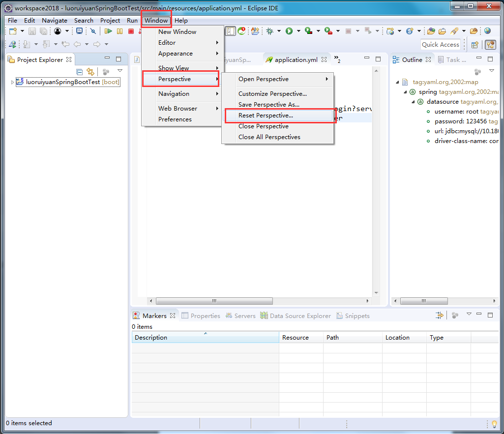Expand luoruiyuanSpringBootTest project node
Viewport: 504px width, 434px height.
[12, 82]
